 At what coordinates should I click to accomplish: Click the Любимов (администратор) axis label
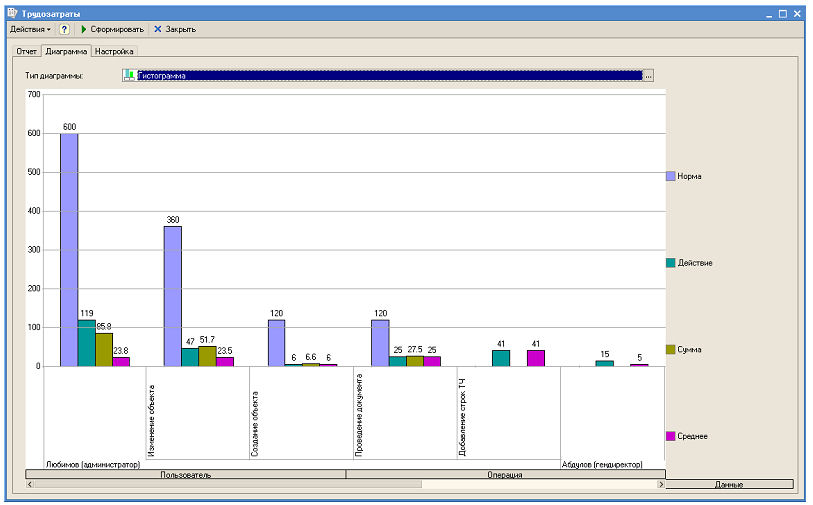[x=93, y=465]
